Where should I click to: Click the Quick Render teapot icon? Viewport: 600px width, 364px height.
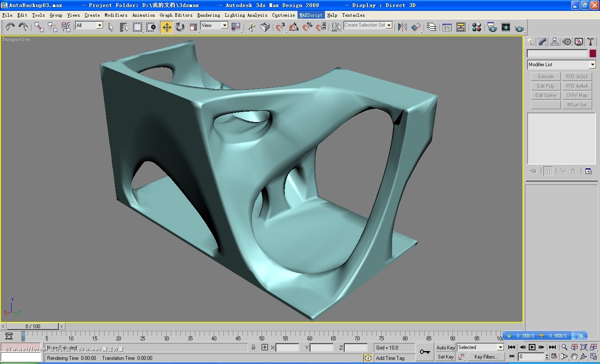point(519,27)
